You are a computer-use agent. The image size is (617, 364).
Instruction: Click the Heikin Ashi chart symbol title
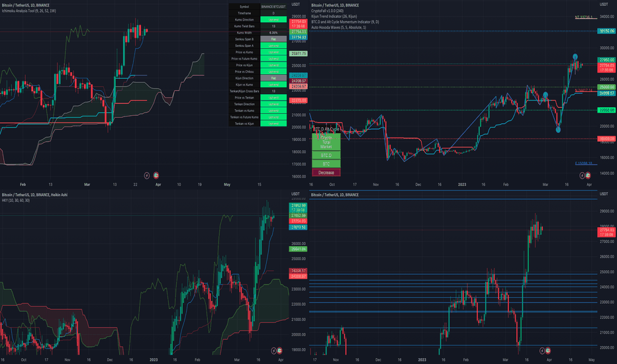[x=34, y=195]
